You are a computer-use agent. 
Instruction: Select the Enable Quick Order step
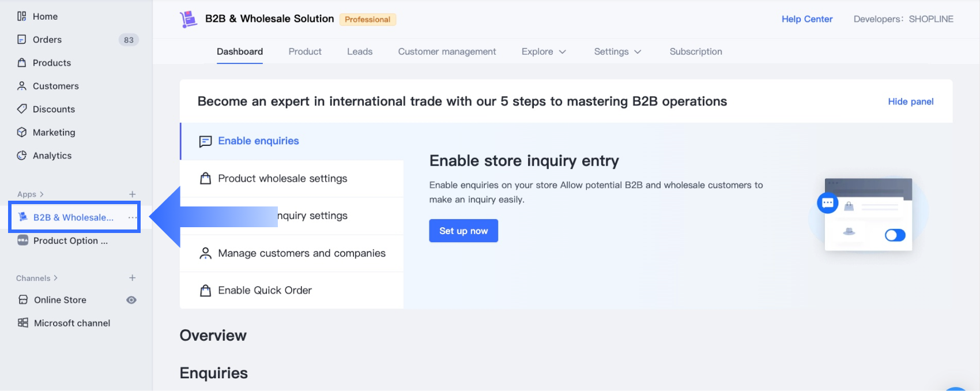pos(265,291)
